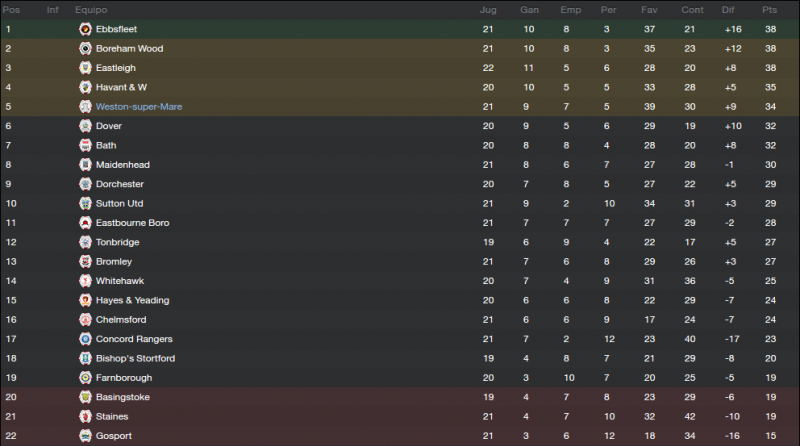Open the Maidenhead team name
Image resolution: width=800 pixels, height=446 pixels.
coord(123,165)
